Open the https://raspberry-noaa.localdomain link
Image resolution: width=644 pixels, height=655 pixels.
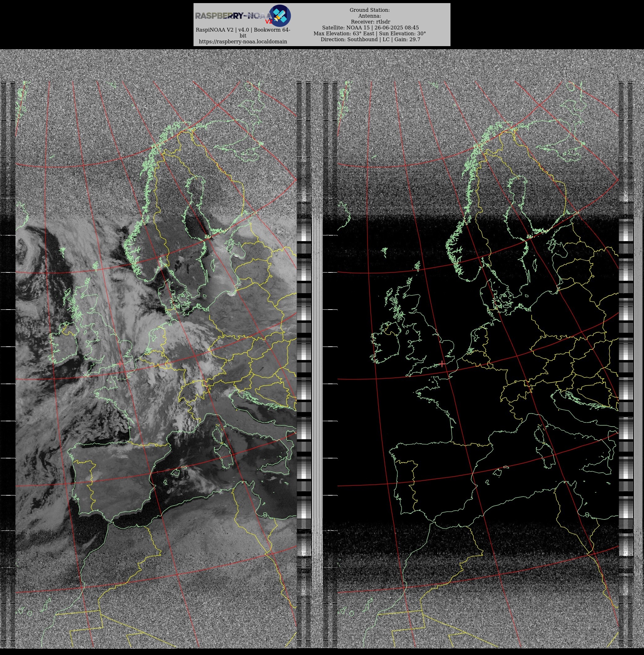point(243,41)
